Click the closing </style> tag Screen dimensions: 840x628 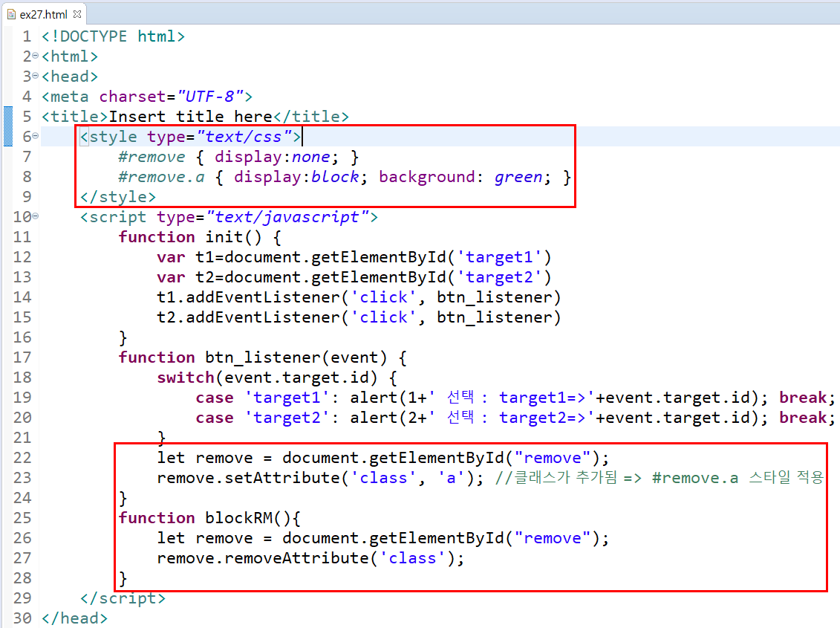tap(118, 197)
